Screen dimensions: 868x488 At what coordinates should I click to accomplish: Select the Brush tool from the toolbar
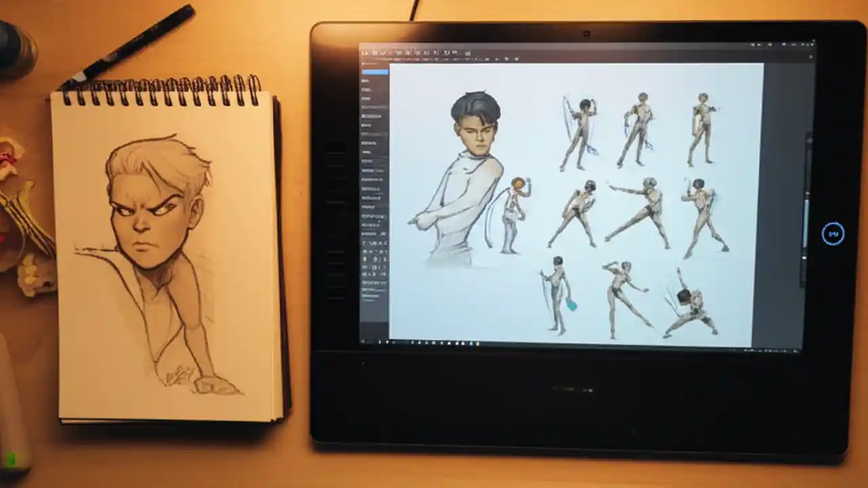pos(377,52)
